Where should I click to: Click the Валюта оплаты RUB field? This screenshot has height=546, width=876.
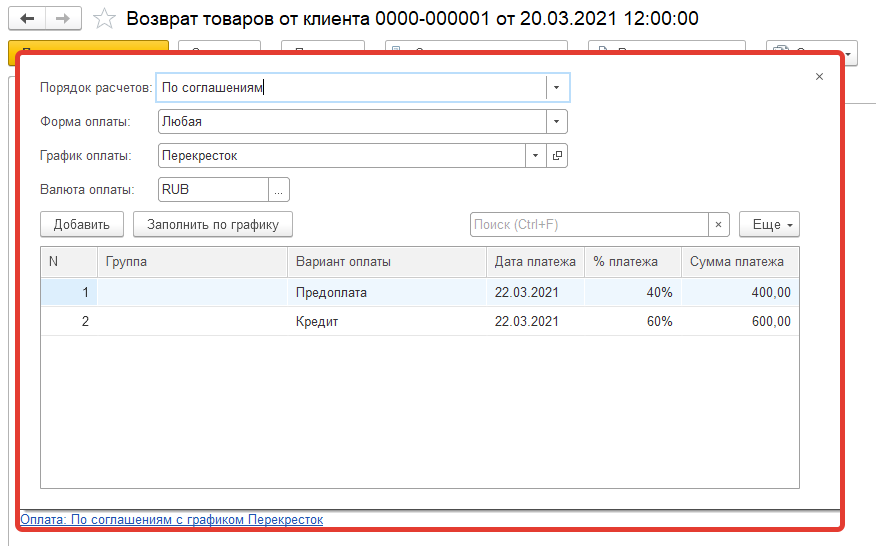tap(213, 189)
